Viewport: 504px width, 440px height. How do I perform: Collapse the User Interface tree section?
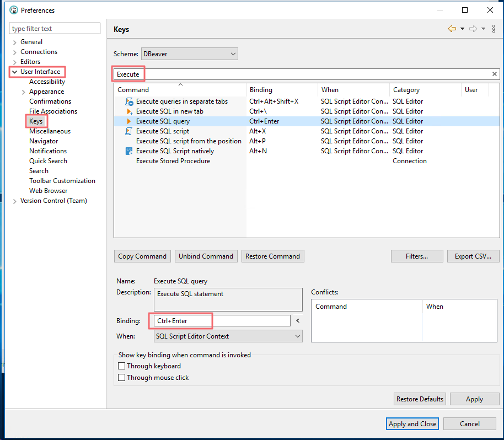tap(14, 71)
